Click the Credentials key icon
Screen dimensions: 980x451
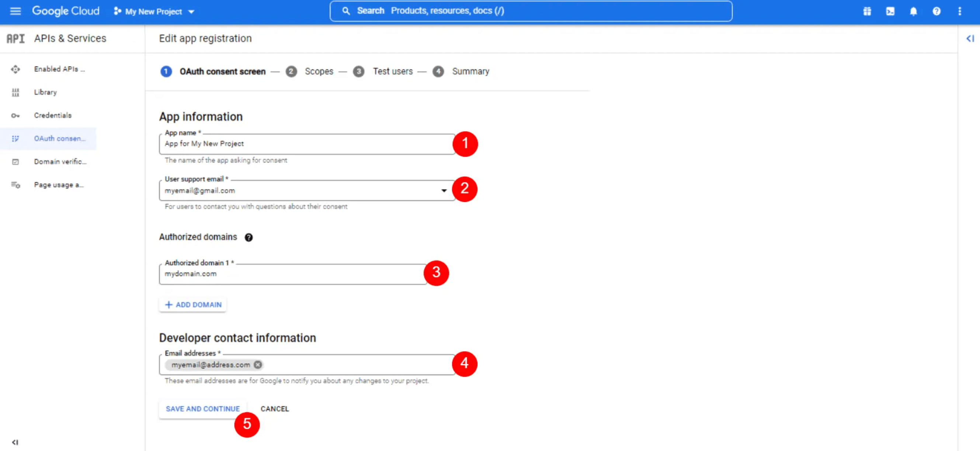(x=15, y=116)
